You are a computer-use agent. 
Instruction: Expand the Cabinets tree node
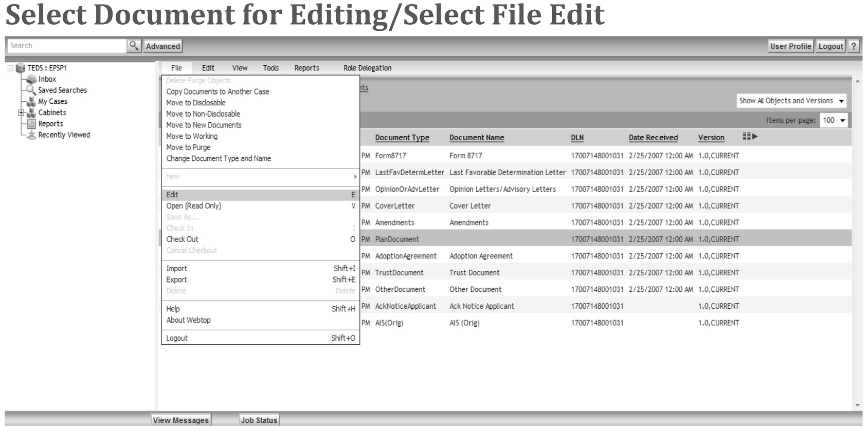tap(21, 113)
